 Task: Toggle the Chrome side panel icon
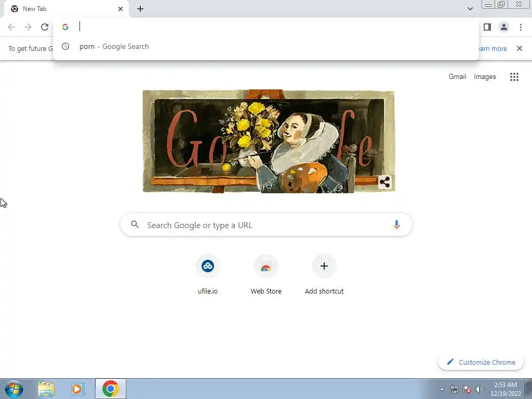pyautogui.click(x=487, y=27)
